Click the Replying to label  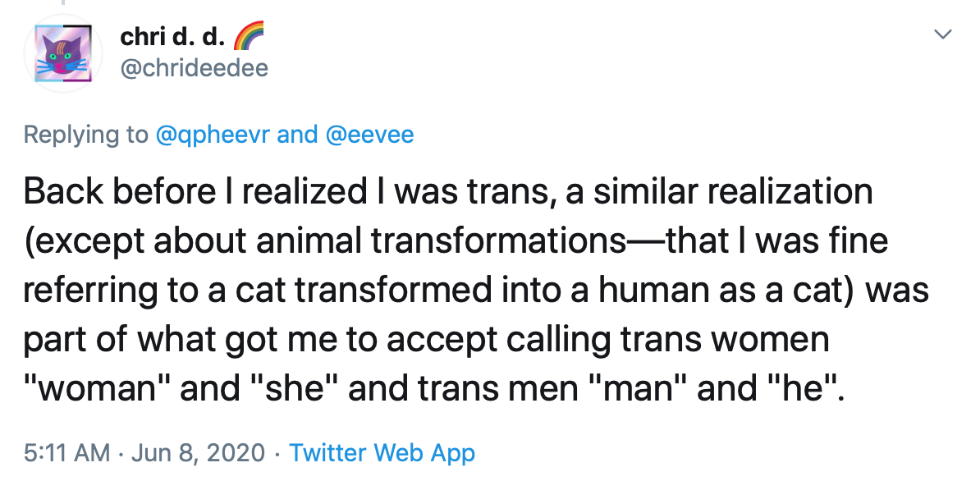point(86,135)
